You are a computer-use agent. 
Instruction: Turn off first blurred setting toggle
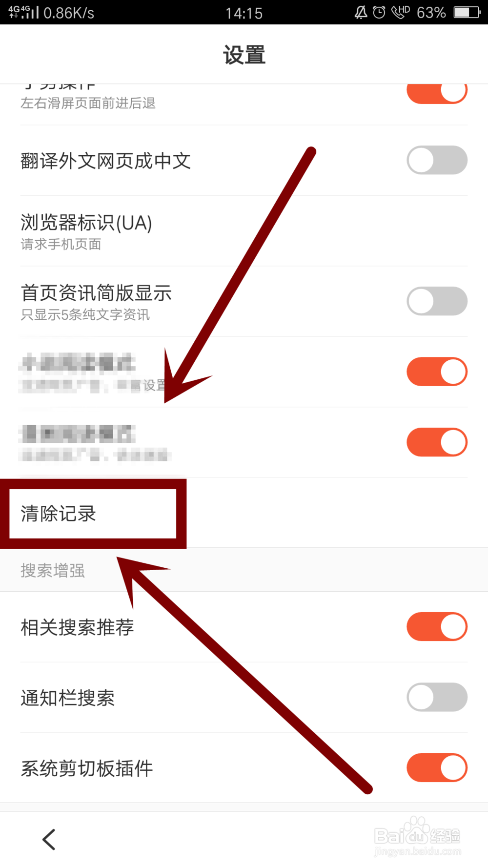(x=437, y=372)
